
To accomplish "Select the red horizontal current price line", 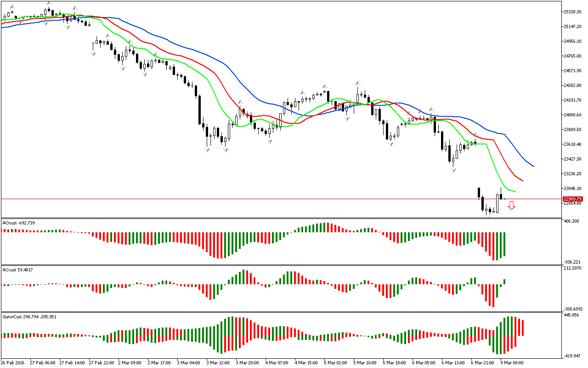I will click(276, 199).
